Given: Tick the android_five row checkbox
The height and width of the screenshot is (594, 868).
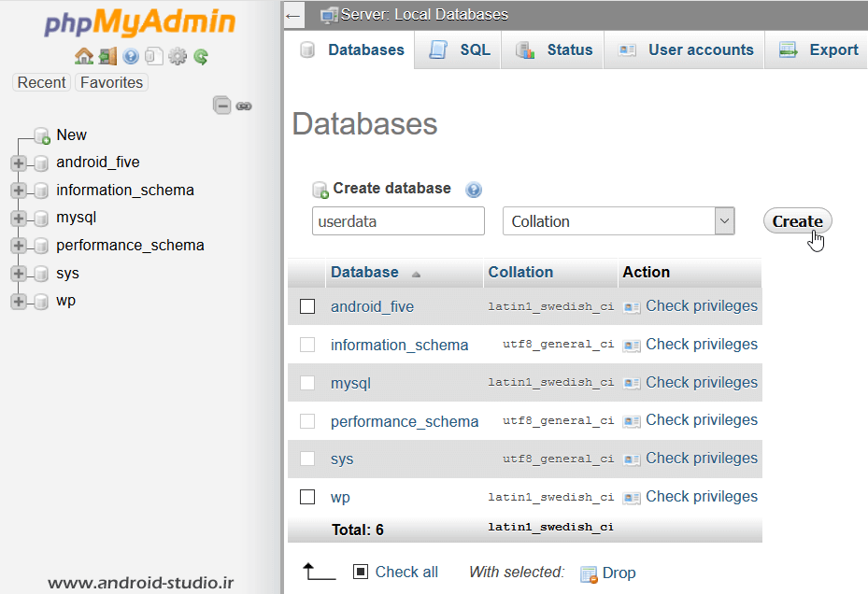Looking at the screenshot, I should click(307, 306).
